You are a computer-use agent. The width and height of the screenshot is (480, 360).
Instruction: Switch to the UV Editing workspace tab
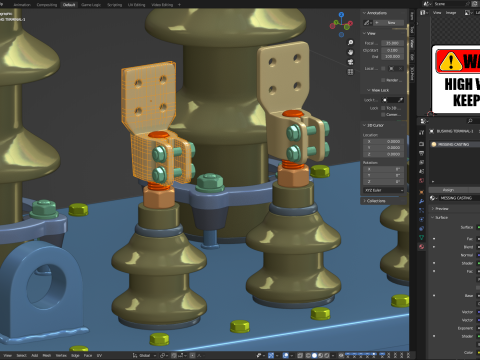[136, 5]
